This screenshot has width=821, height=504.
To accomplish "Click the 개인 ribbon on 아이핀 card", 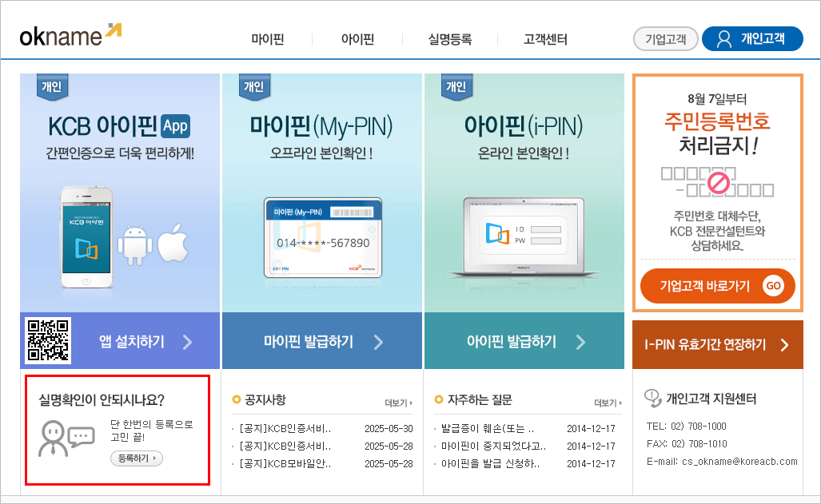I will [456, 85].
